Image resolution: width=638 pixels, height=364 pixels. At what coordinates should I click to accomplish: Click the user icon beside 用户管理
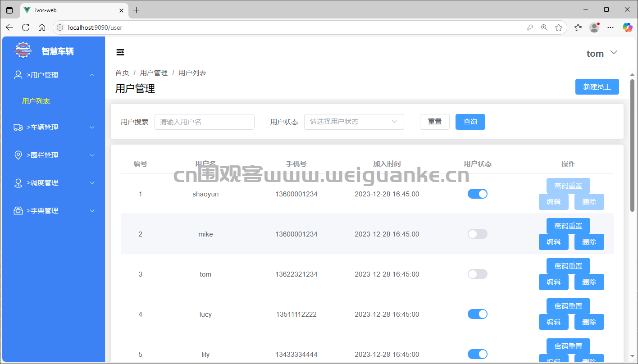[x=18, y=75]
